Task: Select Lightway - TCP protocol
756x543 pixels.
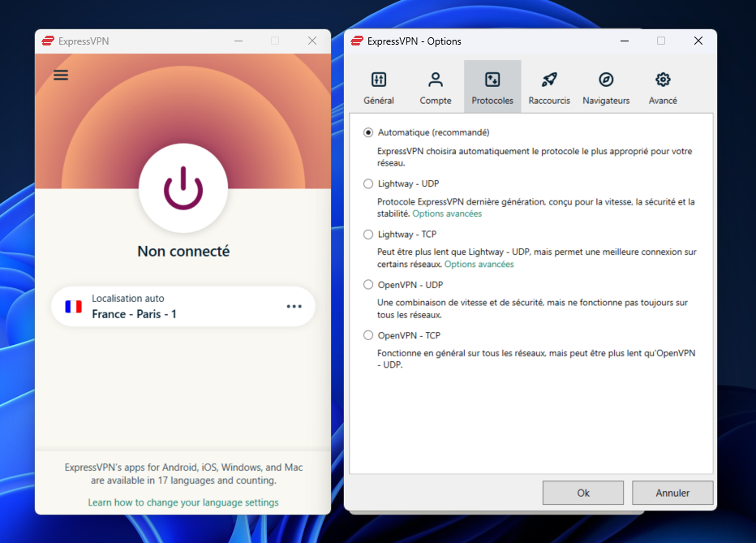Action: [x=368, y=235]
